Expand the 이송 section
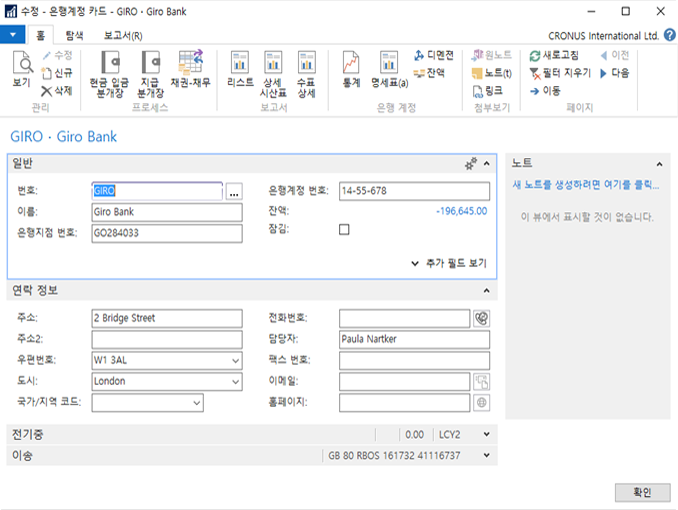Image resolution: width=678 pixels, height=510 pixels. point(486,455)
